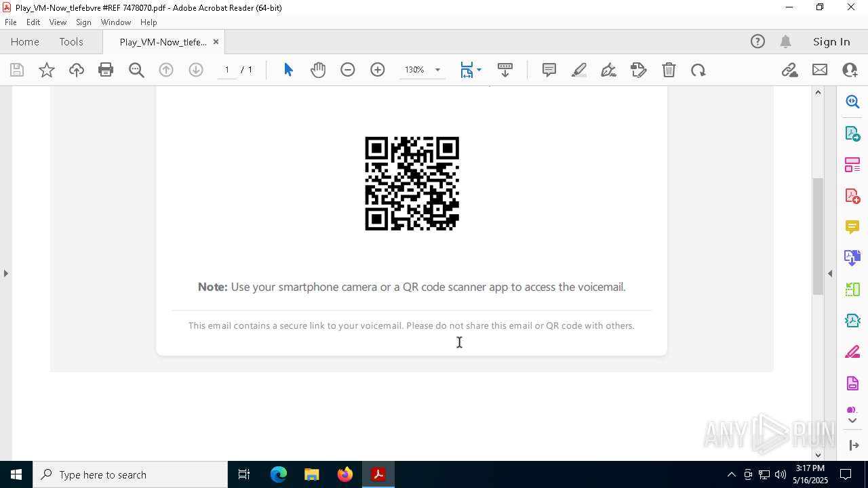Click scrollbar down arrow
Screen dimensions: 868x488
tap(818, 455)
